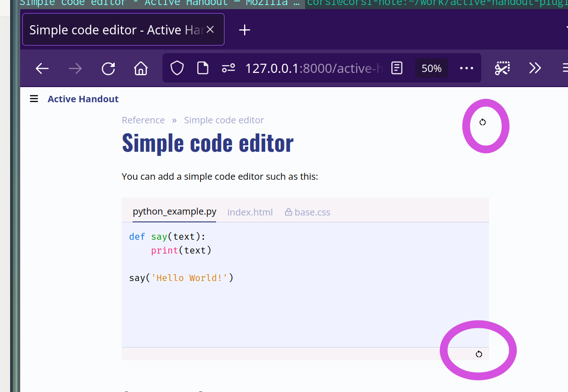Click the 50% zoom level indicator
This screenshot has width=568, height=392.
click(431, 68)
